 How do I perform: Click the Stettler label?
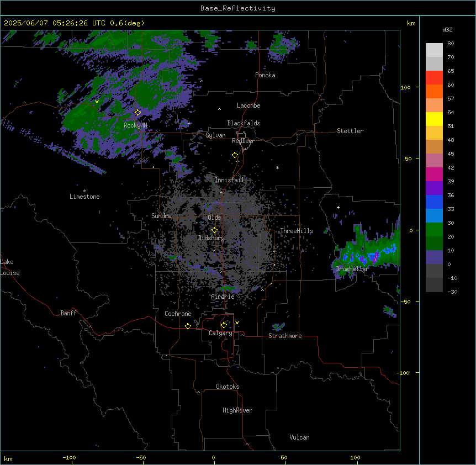[350, 131]
